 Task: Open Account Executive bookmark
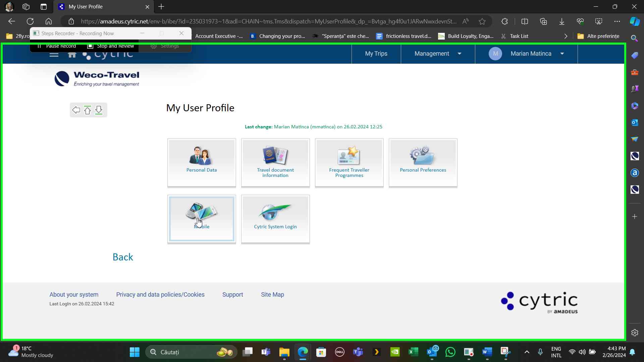(219, 36)
